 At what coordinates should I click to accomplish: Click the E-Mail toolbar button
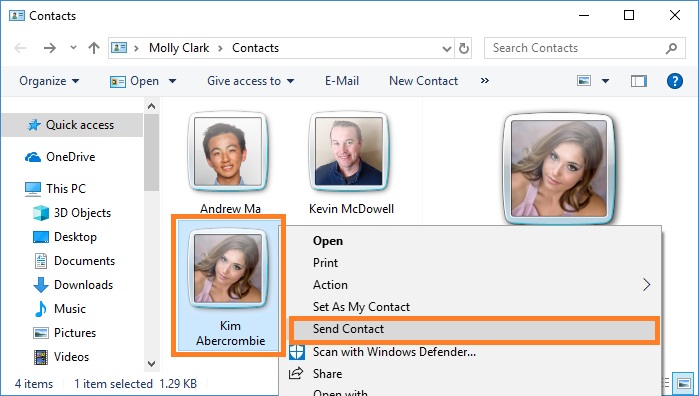(x=342, y=81)
